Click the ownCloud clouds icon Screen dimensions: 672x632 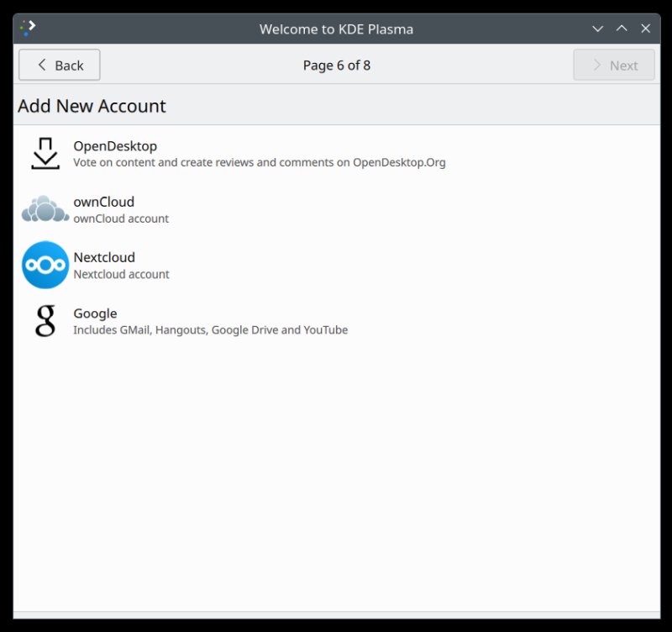45,208
